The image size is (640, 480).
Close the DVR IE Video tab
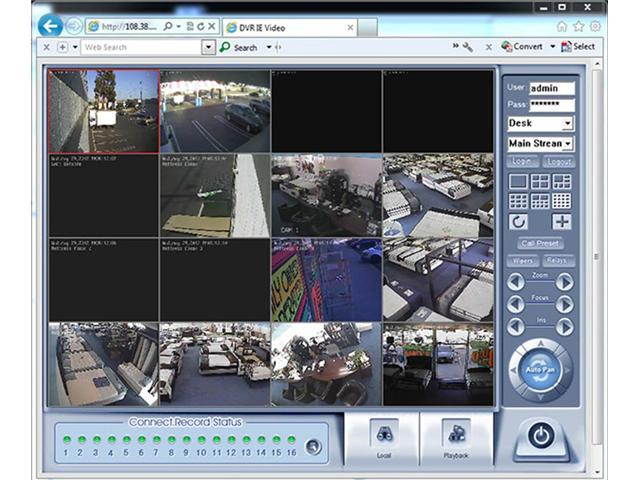pos(350,28)
